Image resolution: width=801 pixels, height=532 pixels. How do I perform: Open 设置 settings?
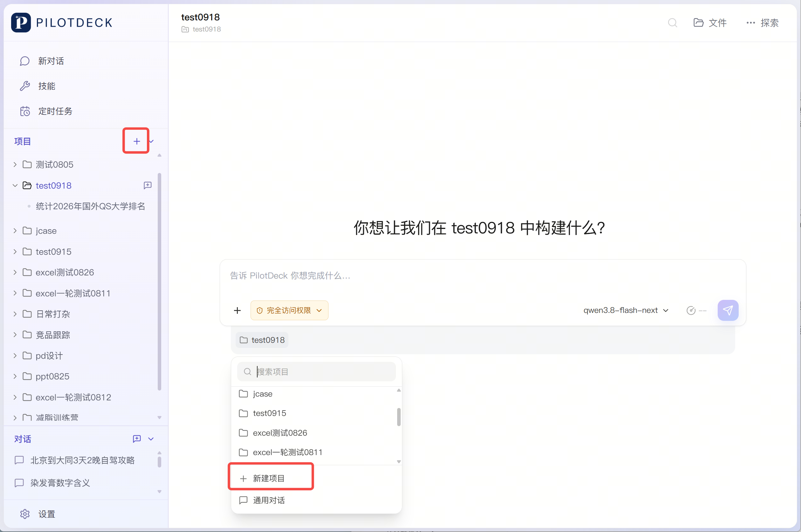(47, 514)
